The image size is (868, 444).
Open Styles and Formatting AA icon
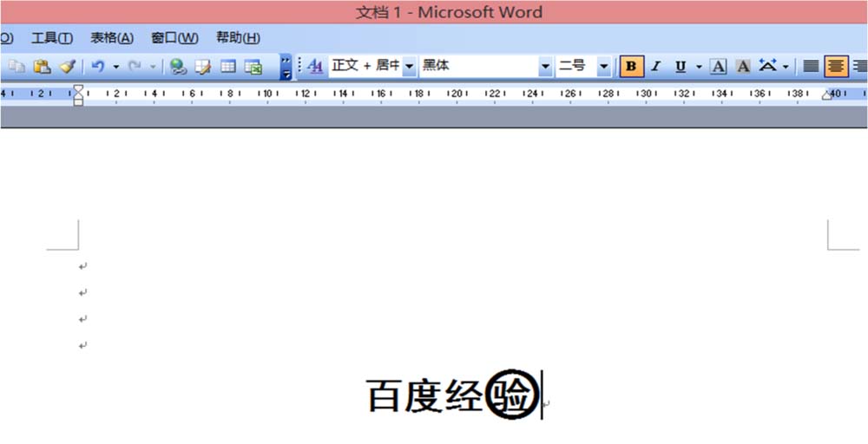point(315,67)
